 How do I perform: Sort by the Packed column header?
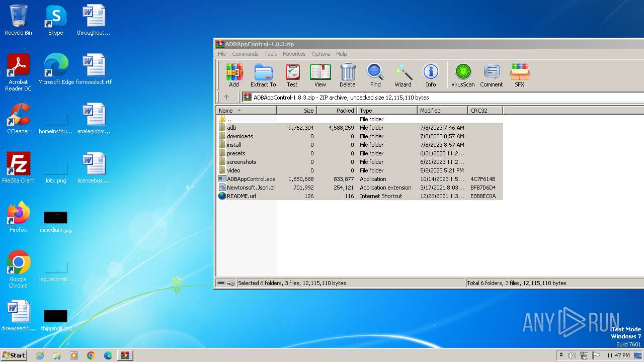tap(337, 111)
